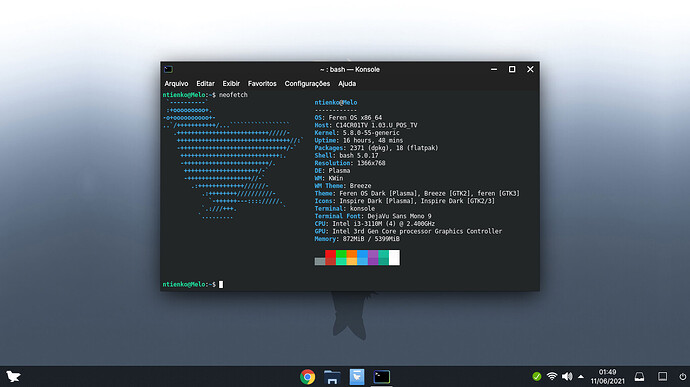Click the red color block in terminal palette
The height and width of the screenshot is (387, 690).
click(x=330, y=257)
